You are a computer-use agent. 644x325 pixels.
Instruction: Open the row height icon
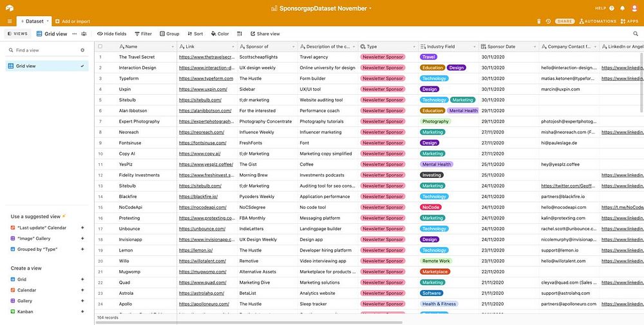(x=240, y=34)
